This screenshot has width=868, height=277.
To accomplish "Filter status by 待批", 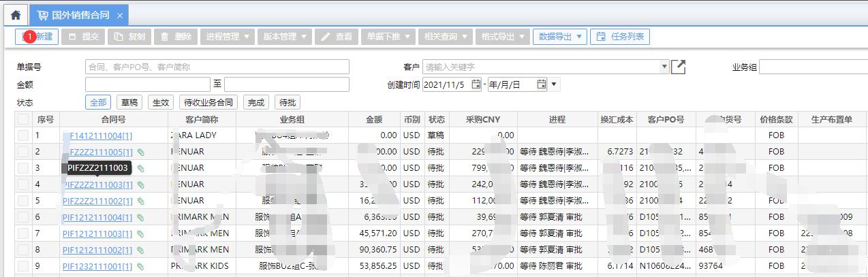I will click(288, 103).
